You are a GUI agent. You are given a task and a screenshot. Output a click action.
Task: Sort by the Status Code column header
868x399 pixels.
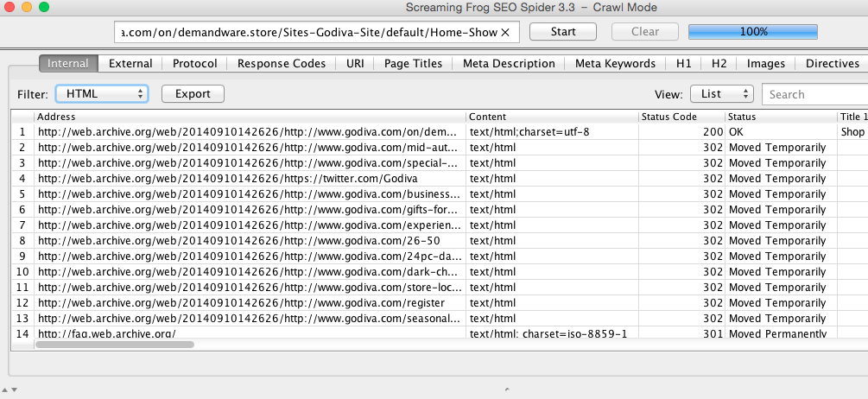(x=682, y=117)
